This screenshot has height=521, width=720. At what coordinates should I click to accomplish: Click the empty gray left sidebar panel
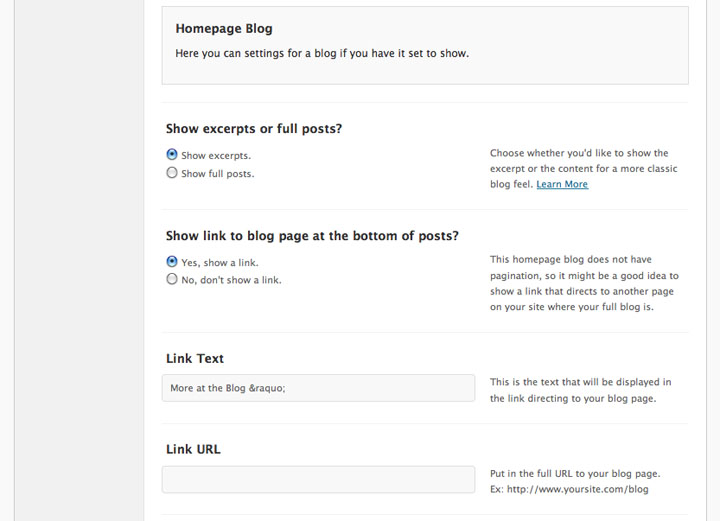79,260
